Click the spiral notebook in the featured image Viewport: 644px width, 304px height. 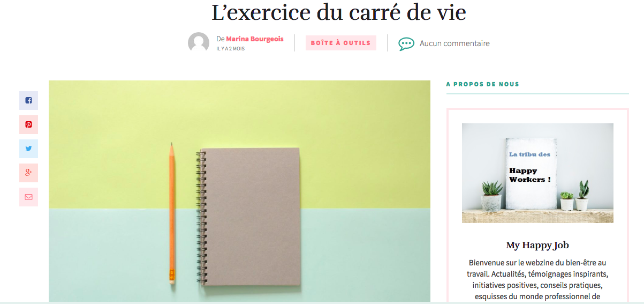coord(248,217)
